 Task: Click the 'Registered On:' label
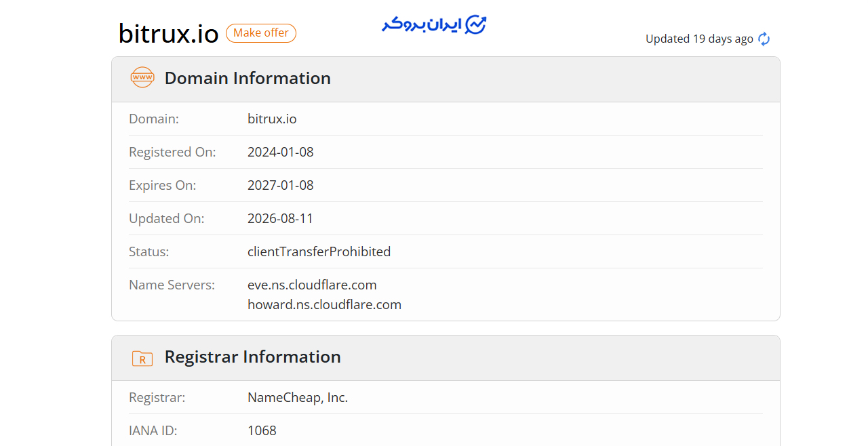[172, 152]
